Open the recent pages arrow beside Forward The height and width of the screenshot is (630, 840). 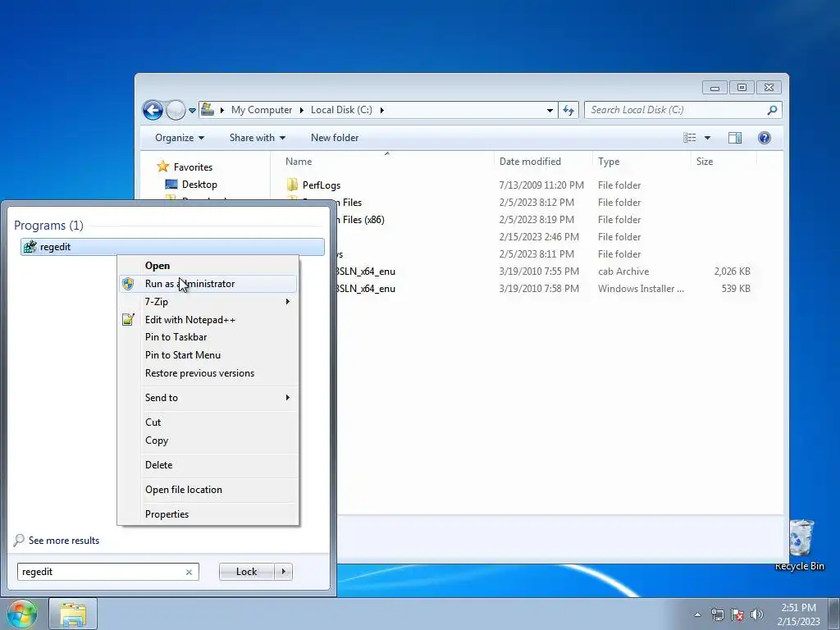click(192, 111)
